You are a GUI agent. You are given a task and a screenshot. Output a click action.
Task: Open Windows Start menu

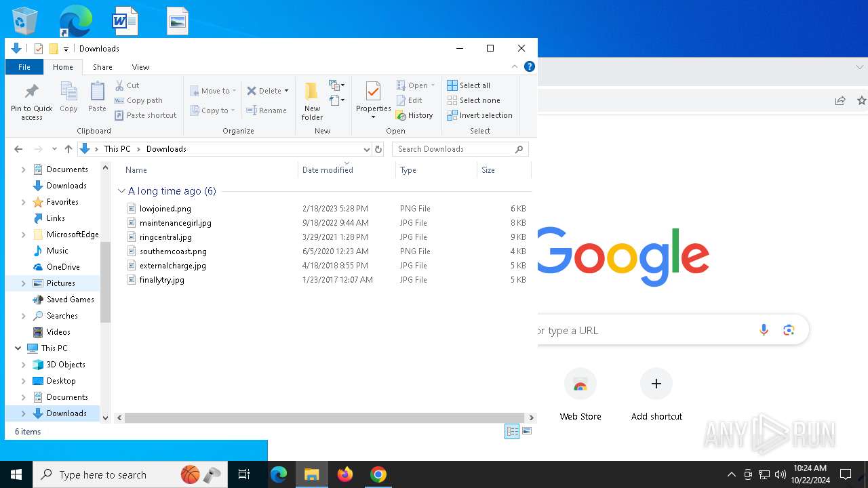[16, 474]
